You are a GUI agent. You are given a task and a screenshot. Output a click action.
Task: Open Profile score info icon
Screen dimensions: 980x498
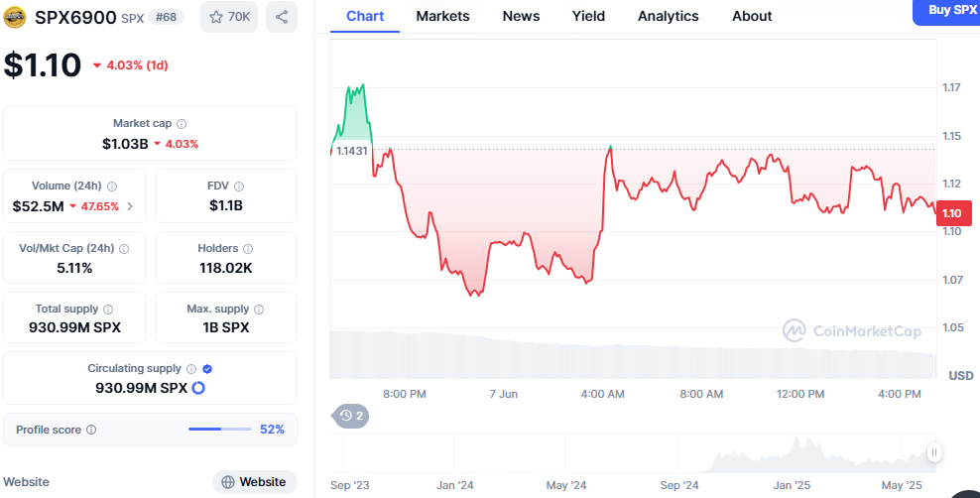(91, 430)
